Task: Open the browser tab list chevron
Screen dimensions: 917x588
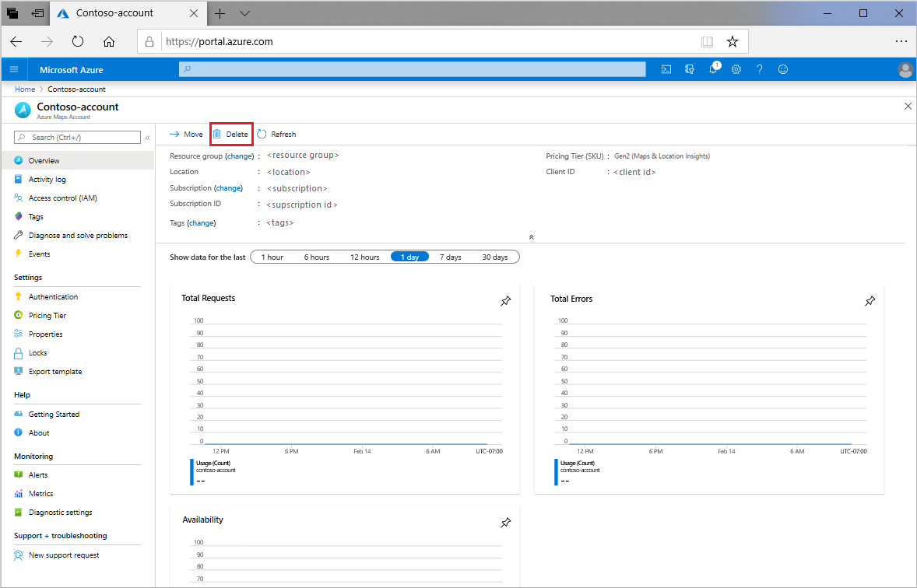Action: coord(244,13)
